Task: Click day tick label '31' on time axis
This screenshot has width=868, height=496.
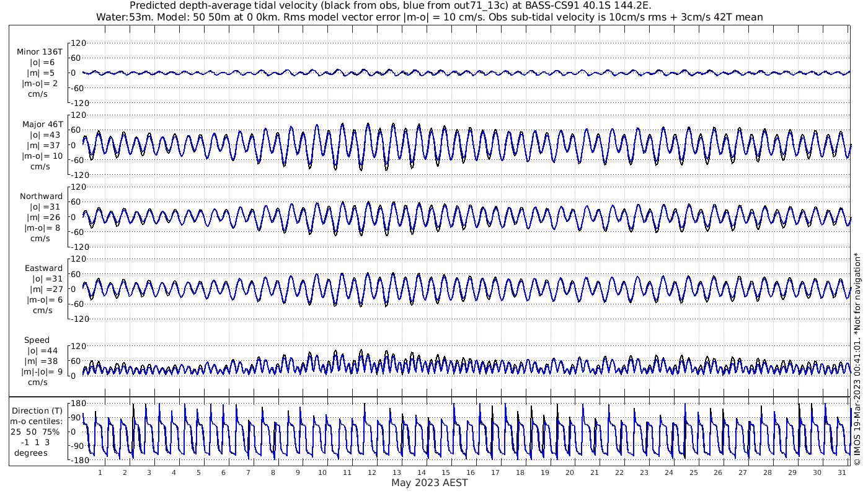Action: [x=842, y=472]
